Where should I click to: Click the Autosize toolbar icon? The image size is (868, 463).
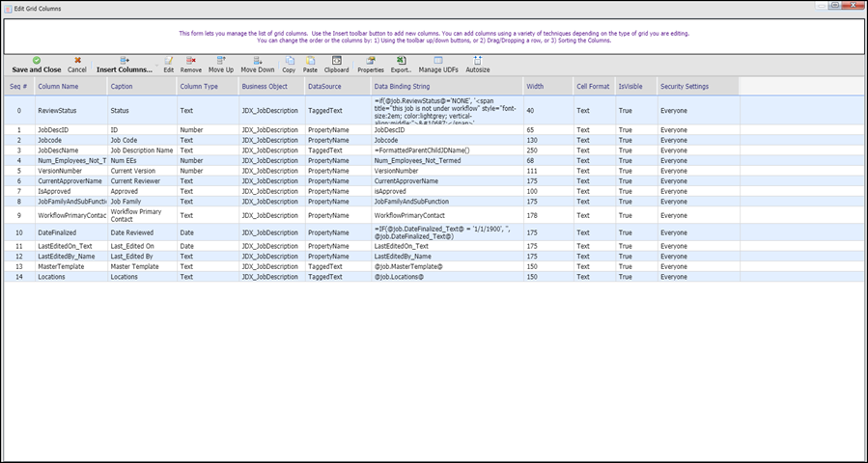tap(477, 61)
